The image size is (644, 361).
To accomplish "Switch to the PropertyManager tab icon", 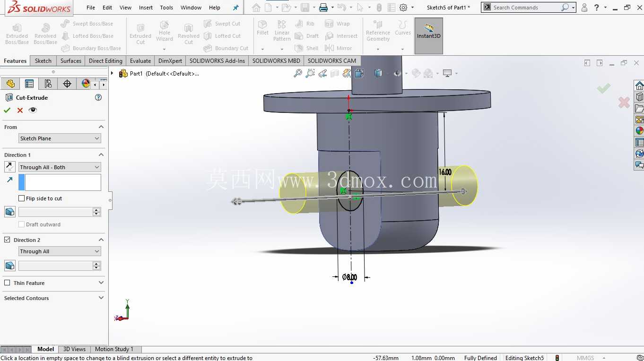I will point(29,84).
